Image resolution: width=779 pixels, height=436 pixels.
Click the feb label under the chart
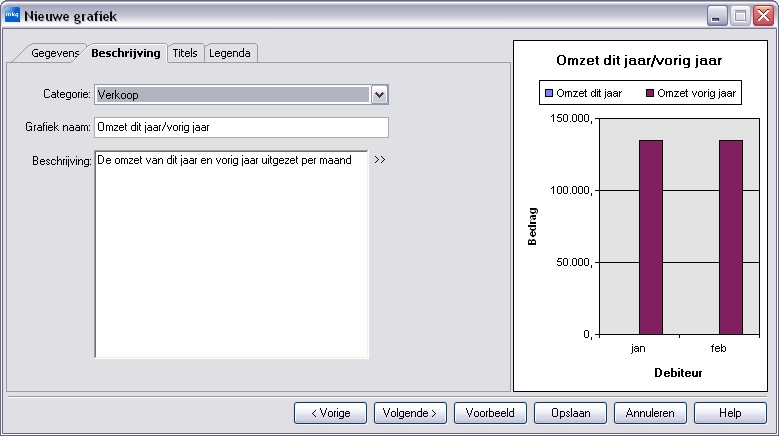point(718,348)
